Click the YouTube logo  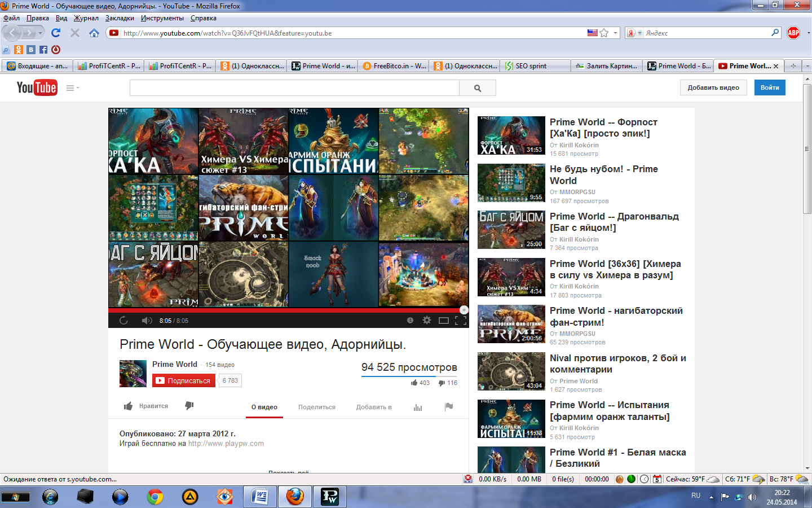[37, 87]
